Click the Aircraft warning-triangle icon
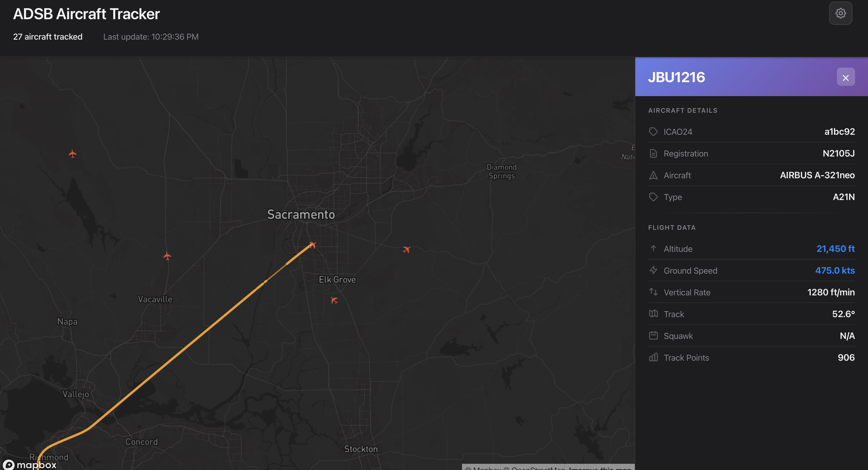The height and width of the screenshot is (470, 868). (654, 175)
